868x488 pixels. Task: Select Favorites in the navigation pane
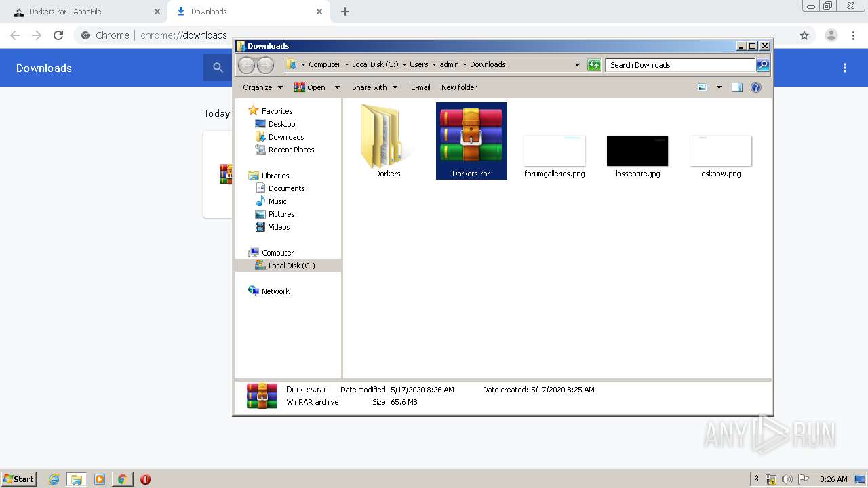(271, 111)
